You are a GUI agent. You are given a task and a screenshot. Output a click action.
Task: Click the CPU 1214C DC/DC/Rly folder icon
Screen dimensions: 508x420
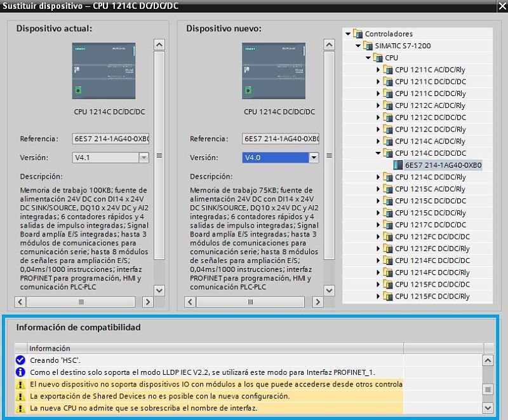(388, 177)
